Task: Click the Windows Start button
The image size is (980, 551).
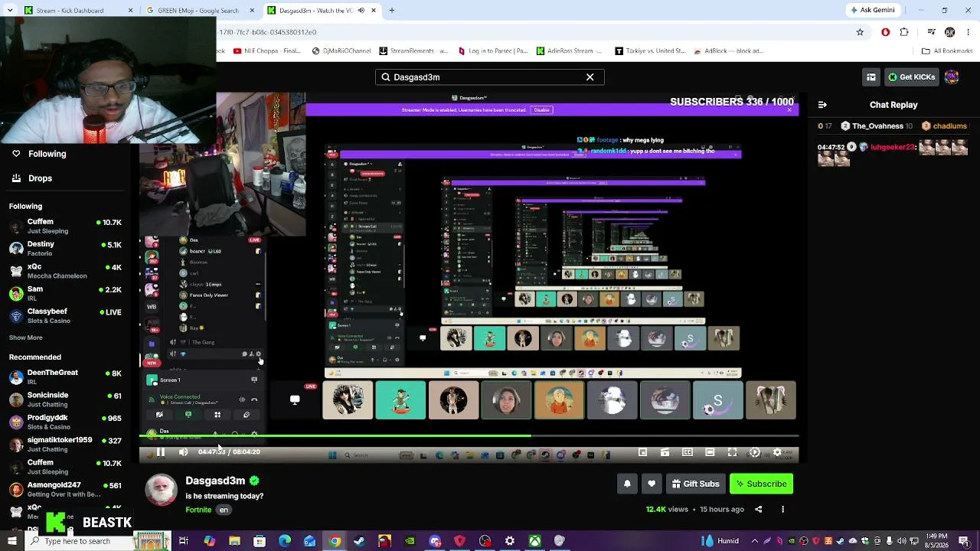Action: [12, 541]
